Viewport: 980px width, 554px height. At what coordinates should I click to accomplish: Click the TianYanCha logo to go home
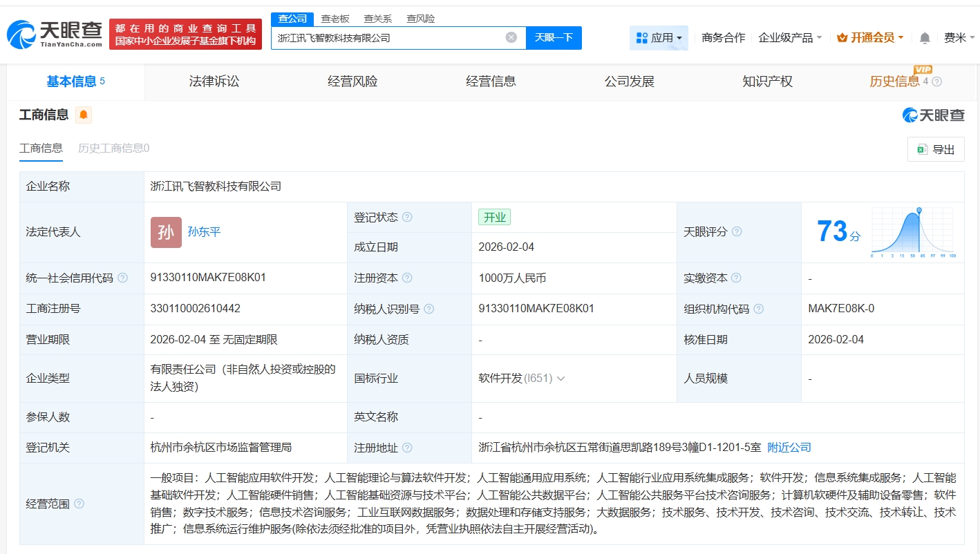[x=55, y=34]
